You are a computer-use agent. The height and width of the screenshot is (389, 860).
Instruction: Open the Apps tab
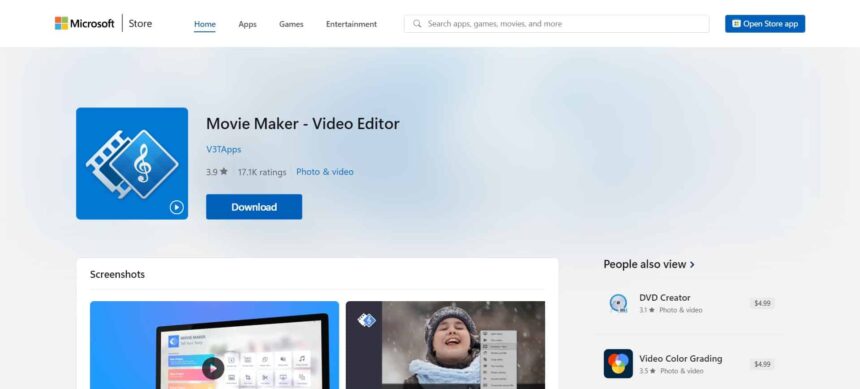click(247, 24)
